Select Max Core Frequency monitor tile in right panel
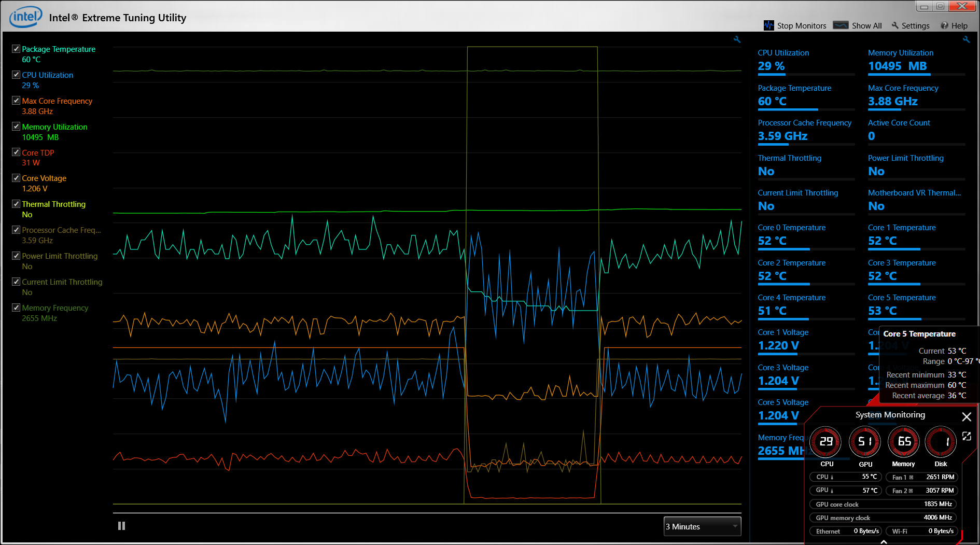The height and width of the screenshot is (545, 980). tap(917, 97)
